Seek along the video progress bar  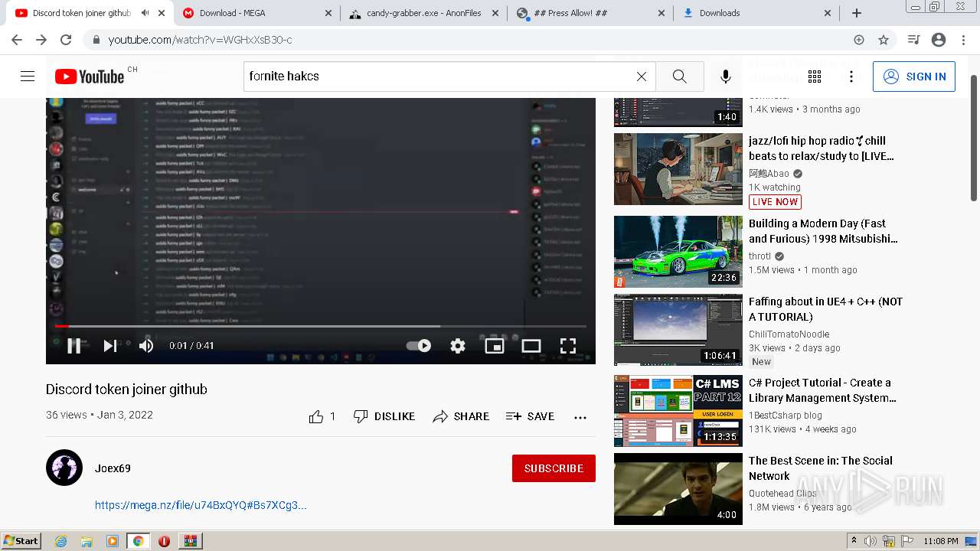point(321,326)
